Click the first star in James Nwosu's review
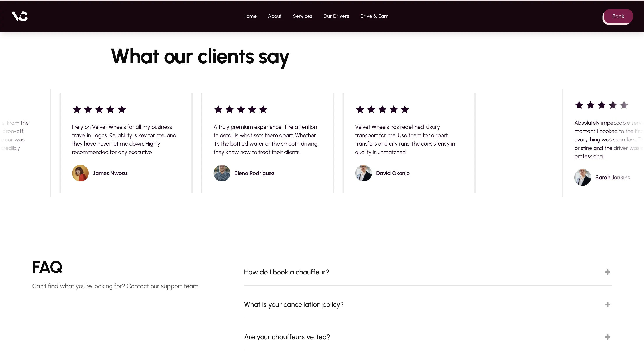This screenshot has width=644, height=352. 77,109
